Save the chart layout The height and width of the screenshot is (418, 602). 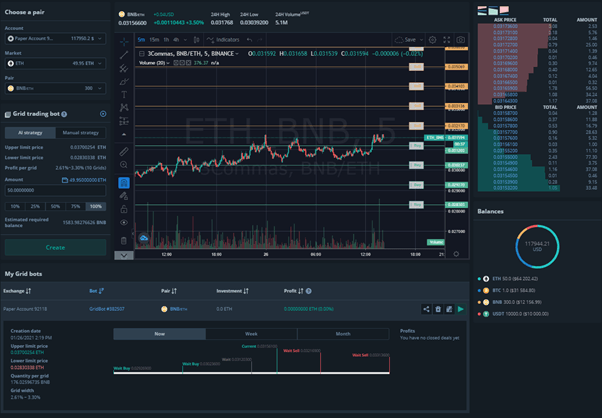point(405,40)
